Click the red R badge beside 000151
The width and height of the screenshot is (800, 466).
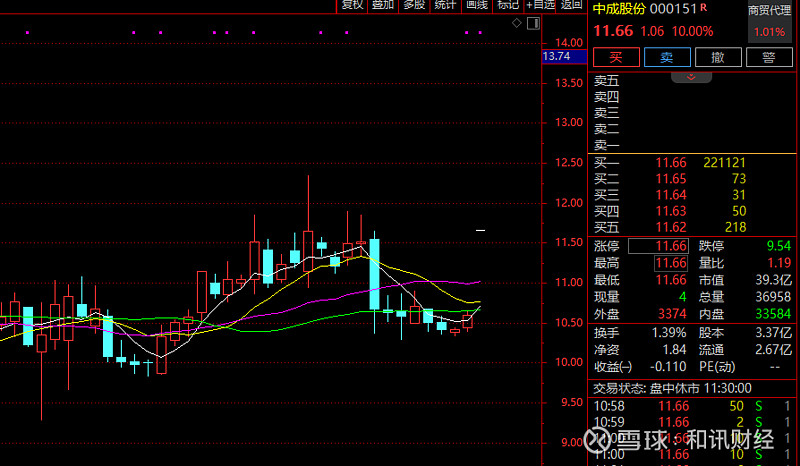tap(704, 7)
